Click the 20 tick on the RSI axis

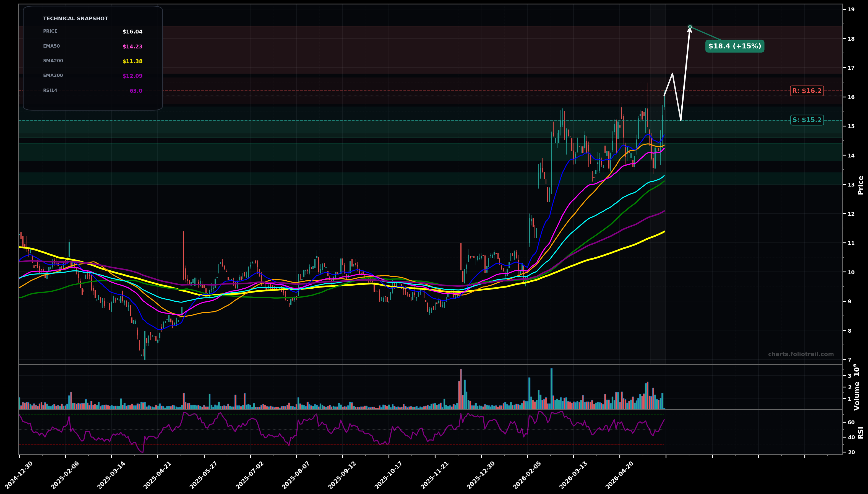[851, 452]
